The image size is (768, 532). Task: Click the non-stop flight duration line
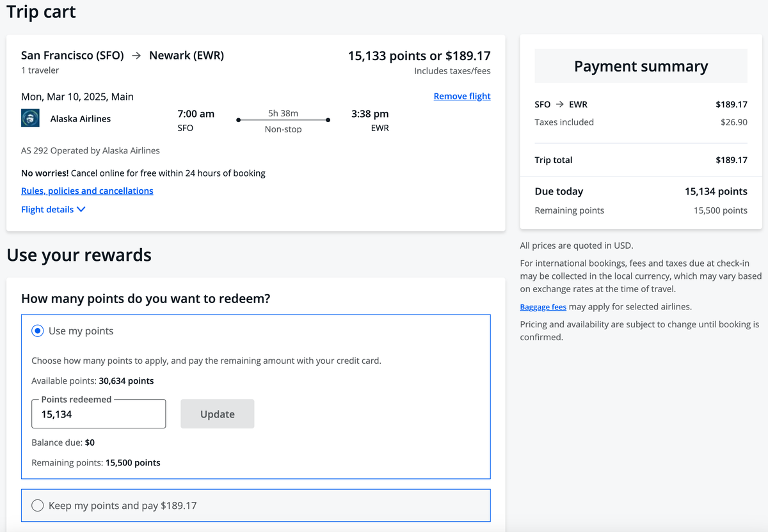(x=283, y=120)
